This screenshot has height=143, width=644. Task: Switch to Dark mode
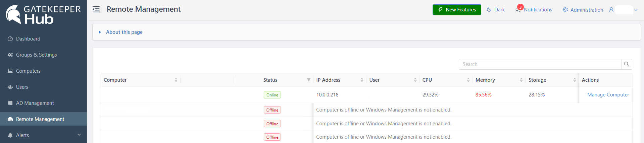pyautogui.click(x=496, y=10)
